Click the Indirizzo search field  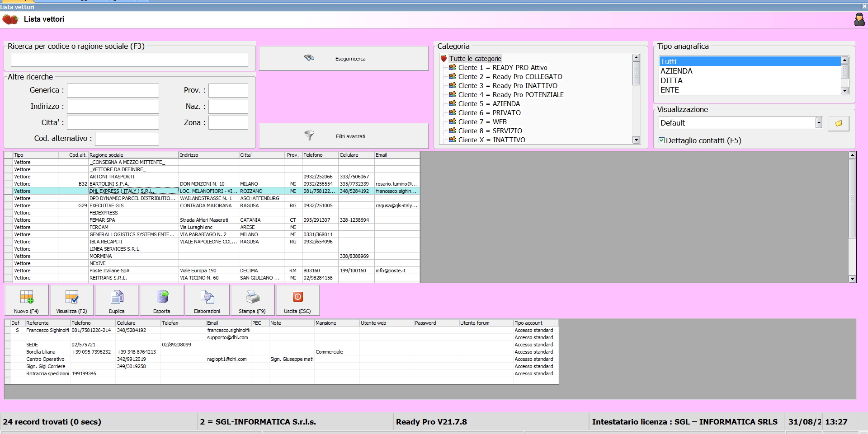click(113, 107)
